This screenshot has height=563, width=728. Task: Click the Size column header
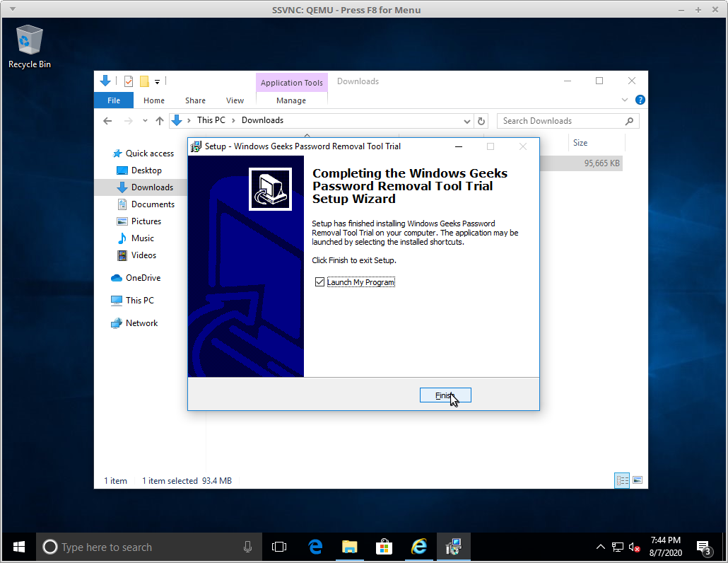(597, 143)
